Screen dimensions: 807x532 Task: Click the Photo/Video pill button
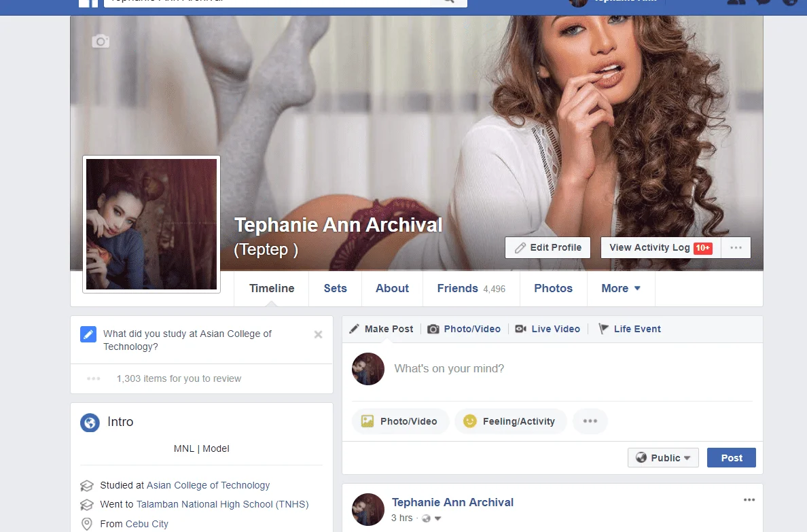[x=400, y=421]
